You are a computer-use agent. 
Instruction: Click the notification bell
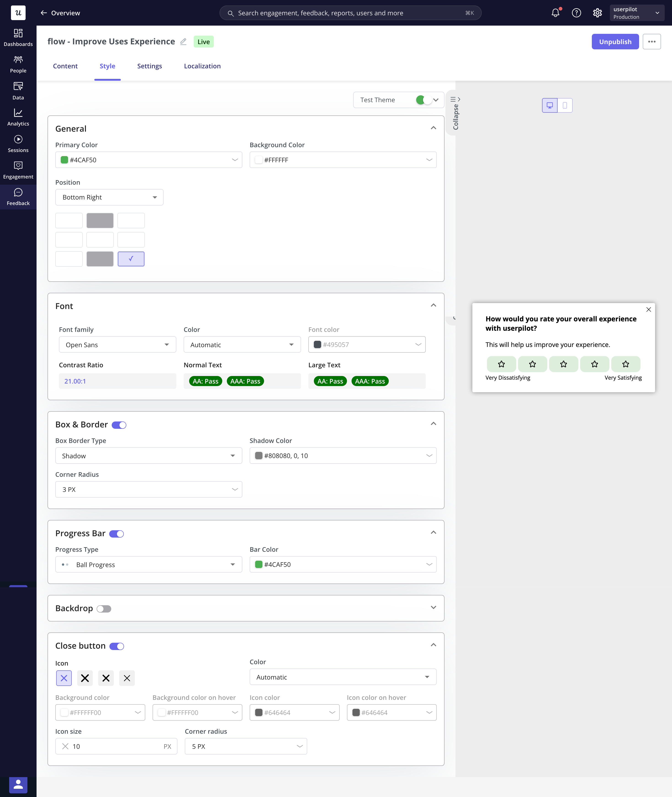(555, 13)
